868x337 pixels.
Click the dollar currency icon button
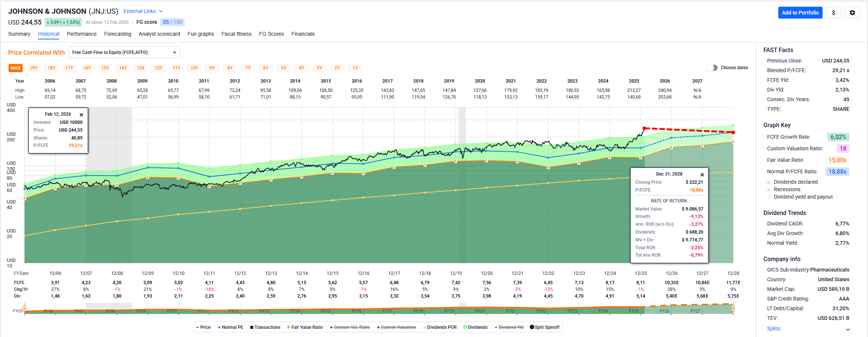[833, 13]
